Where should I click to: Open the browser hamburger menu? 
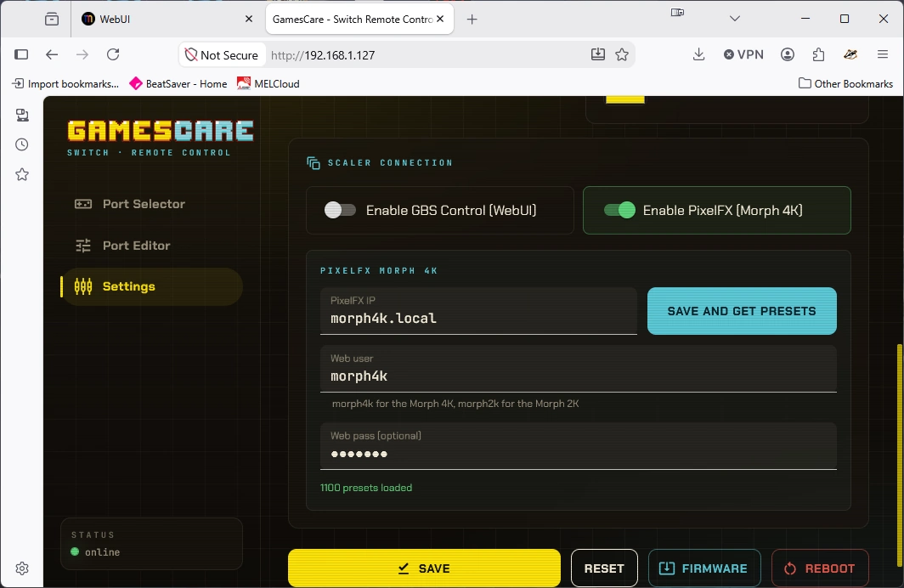click(x=883, y=54)
